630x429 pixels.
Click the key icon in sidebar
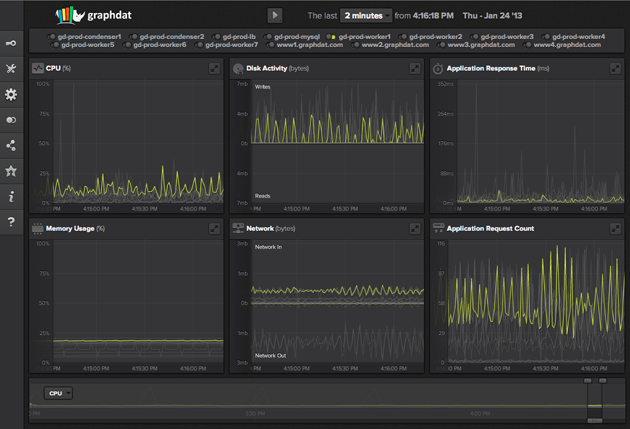tap(11, 43)
